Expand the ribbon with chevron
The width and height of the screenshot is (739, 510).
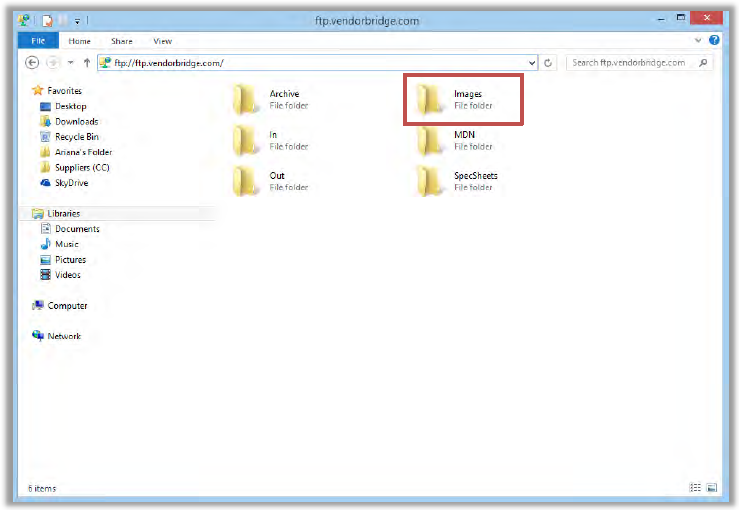(698, 40)
